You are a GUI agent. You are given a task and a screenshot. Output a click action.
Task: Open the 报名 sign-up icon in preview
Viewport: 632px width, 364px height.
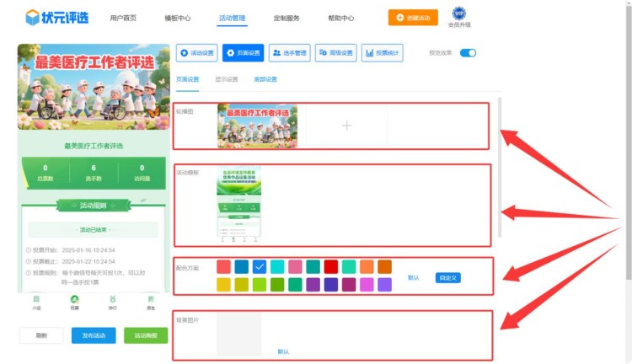click(x=151, y=300)
